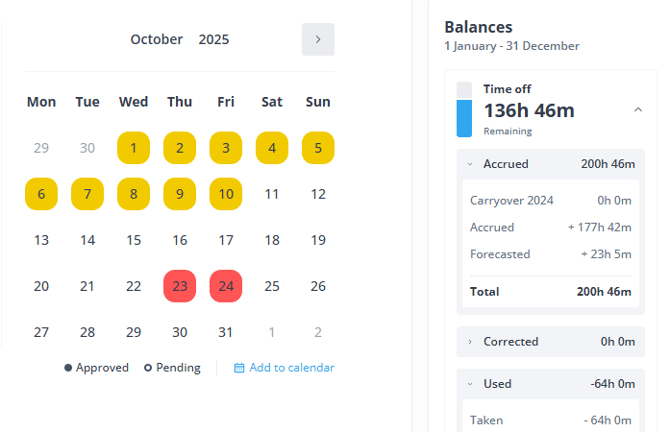Click the Pending legend circle
Viewport: 670px width, 432px height.
coord(148,368)
